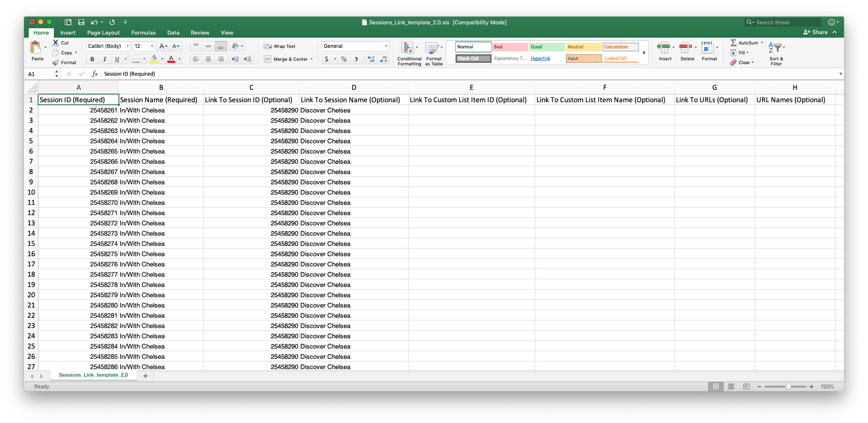The height and width of the screenshot is (423, 868).
Task: Click the Format as Table icon
Action: (x=434, y=53)
